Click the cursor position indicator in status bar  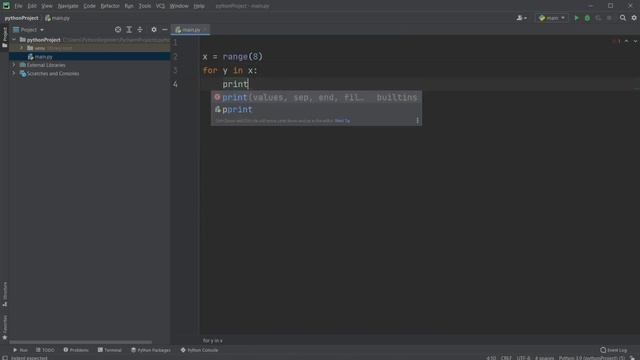(491, 358)
